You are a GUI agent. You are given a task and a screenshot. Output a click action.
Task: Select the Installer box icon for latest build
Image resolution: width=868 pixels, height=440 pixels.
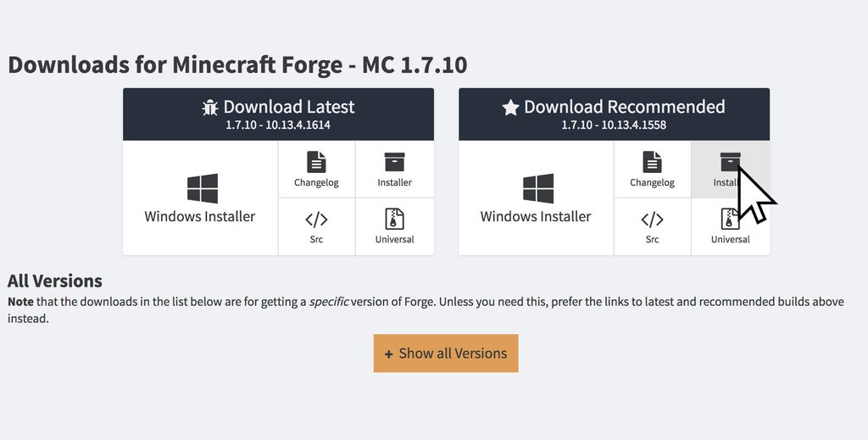(394, 162)
